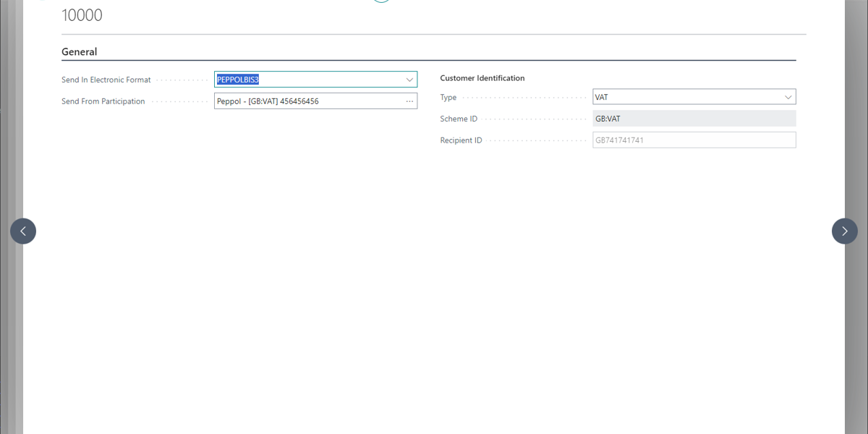
Task: Go to next record with right arrow
Action: point(844,231)
